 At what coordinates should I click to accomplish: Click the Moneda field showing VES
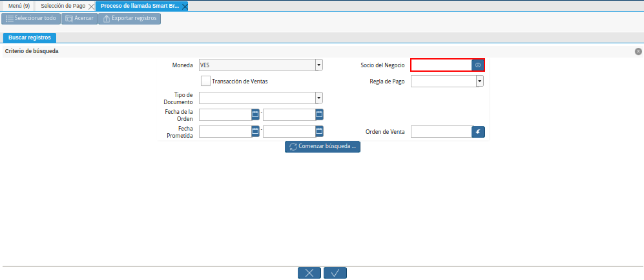click(257, 65)
